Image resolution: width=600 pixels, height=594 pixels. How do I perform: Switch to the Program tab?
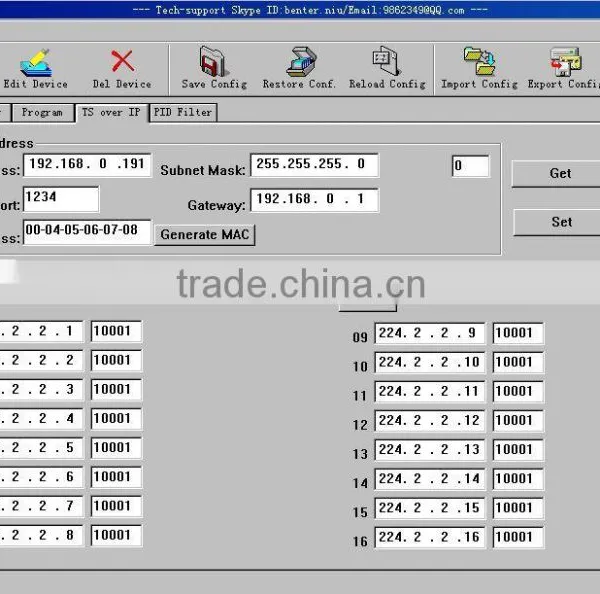click(42, 113)
